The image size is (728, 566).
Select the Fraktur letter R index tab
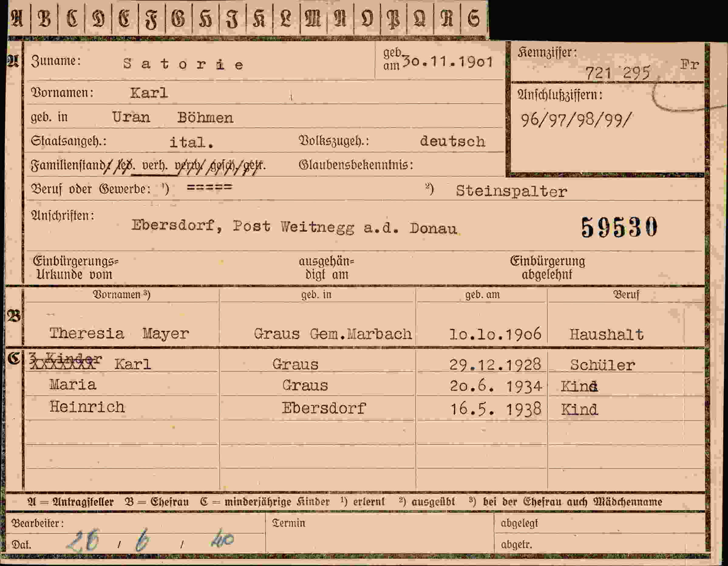[447, 18]
